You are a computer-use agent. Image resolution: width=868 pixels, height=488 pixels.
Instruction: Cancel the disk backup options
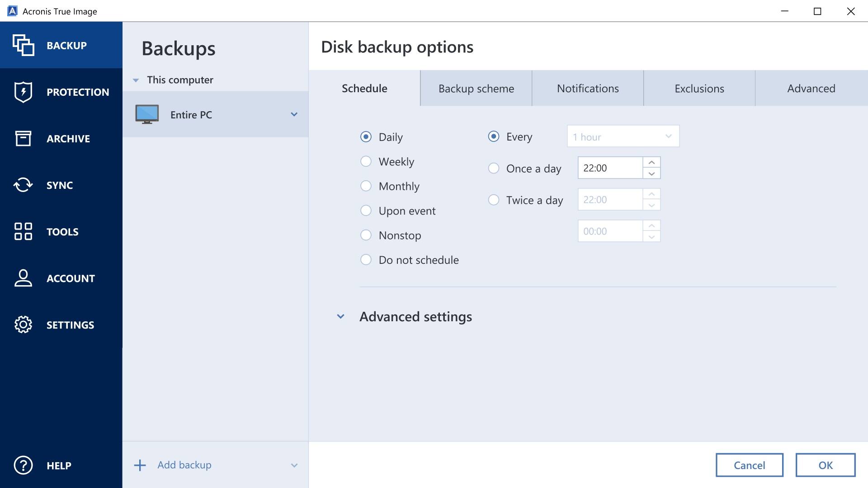point(750,465)
